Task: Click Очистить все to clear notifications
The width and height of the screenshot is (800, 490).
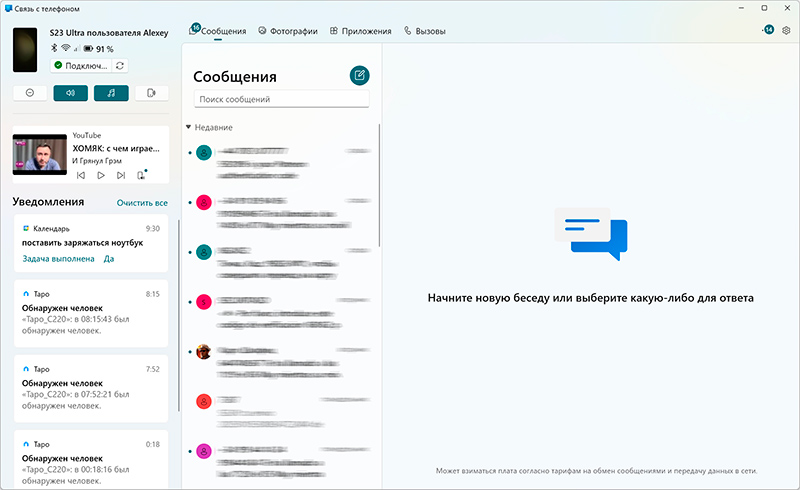Action: (142, 203)
